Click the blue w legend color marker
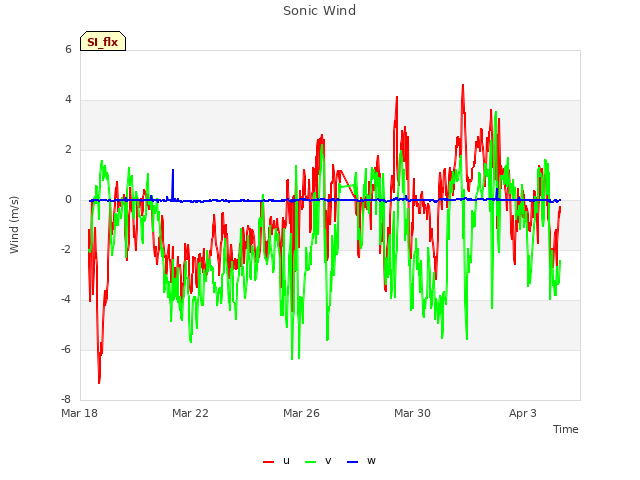This screenshot has height=480, width=640. [352, 462]
